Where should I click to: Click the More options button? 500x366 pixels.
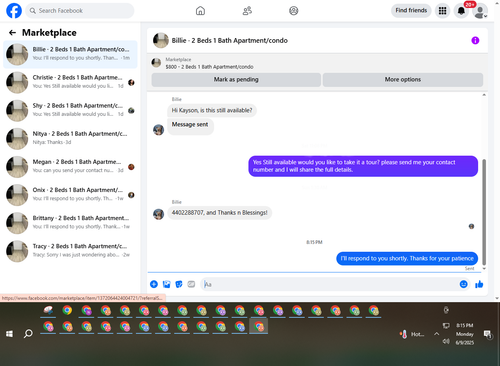403,80
